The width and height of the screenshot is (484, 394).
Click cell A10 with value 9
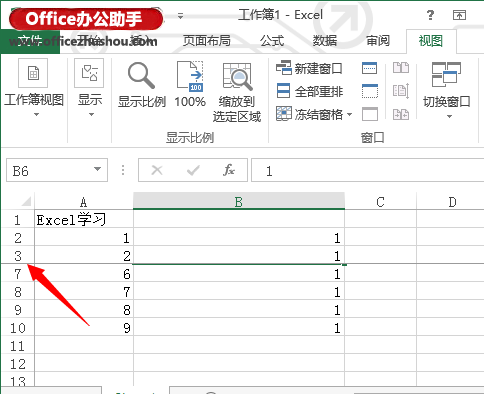coord(84,328)
